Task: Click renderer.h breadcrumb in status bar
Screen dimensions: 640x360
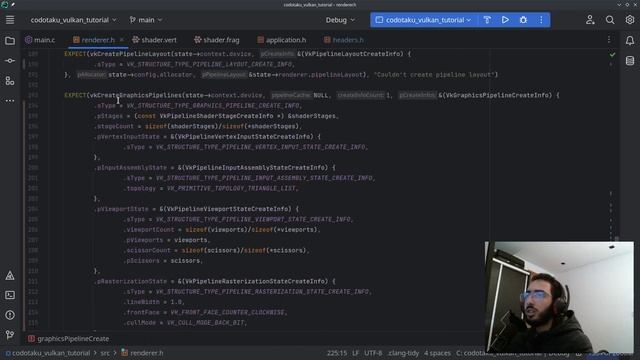Action: [x=142, y=353]
